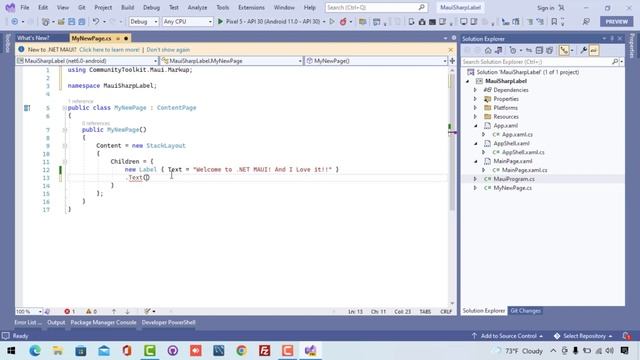
Task: Click Add to Source Control
Action: (507, 336)
